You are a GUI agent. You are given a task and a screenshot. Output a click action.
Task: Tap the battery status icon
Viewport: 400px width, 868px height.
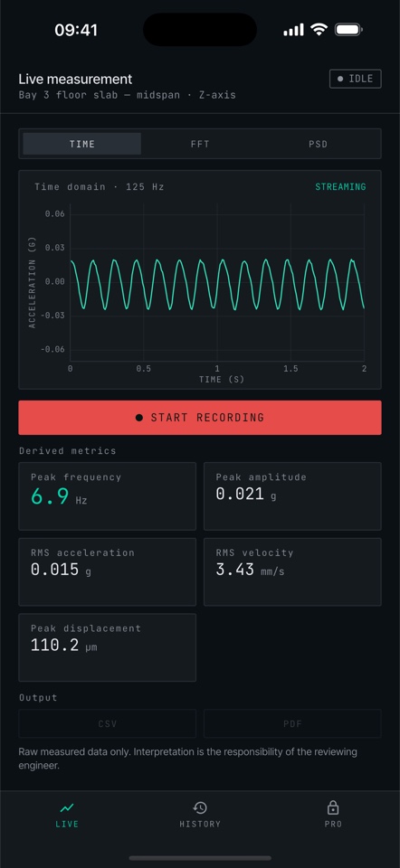click(x=348, y=29)
